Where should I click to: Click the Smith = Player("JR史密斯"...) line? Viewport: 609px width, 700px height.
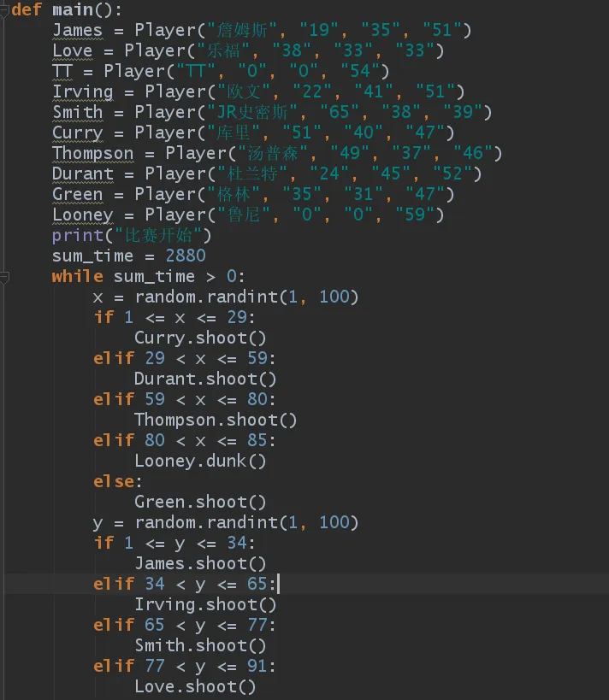(272, 113)
